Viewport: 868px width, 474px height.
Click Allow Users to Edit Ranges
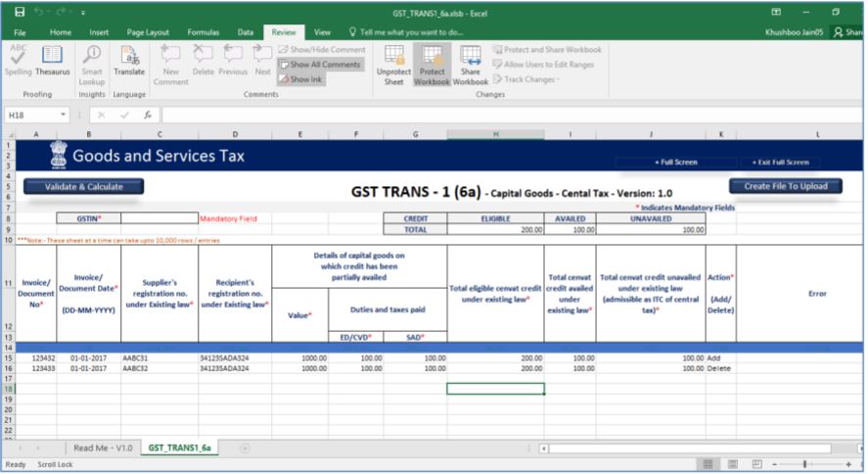543,65
